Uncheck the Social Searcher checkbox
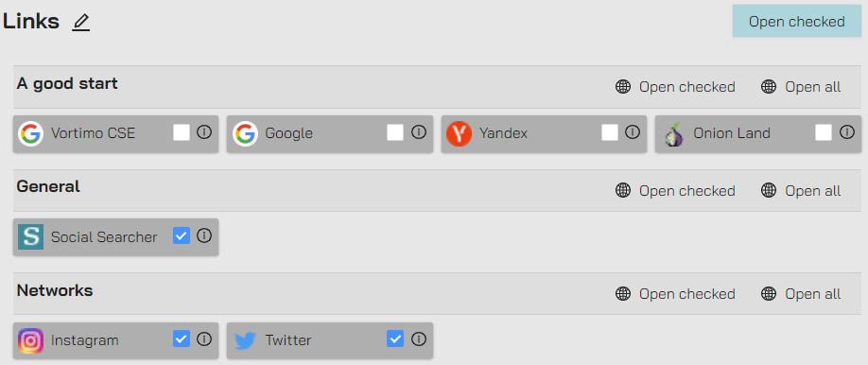This screenshot has height=365, width=868. coord(182,236)
